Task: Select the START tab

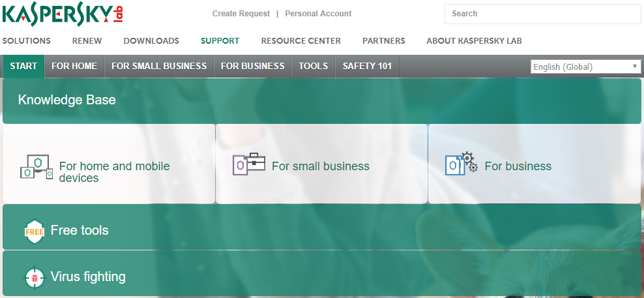Action: coord(23,66)
